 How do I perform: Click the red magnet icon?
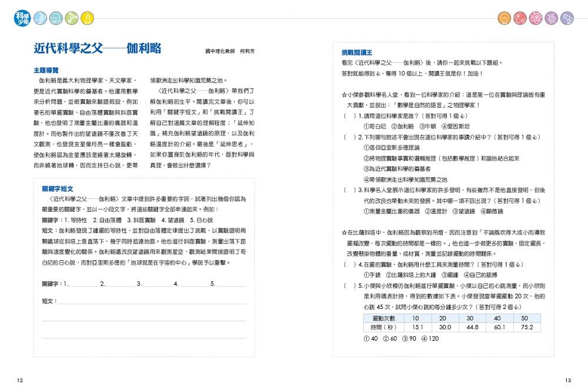click(x=520, y=18)
